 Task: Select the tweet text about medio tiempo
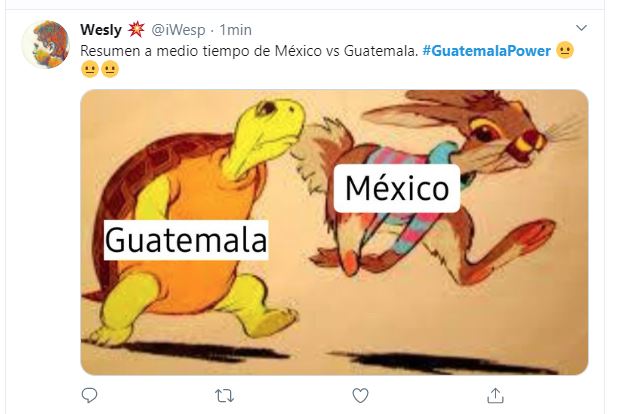tap(249, 51)
